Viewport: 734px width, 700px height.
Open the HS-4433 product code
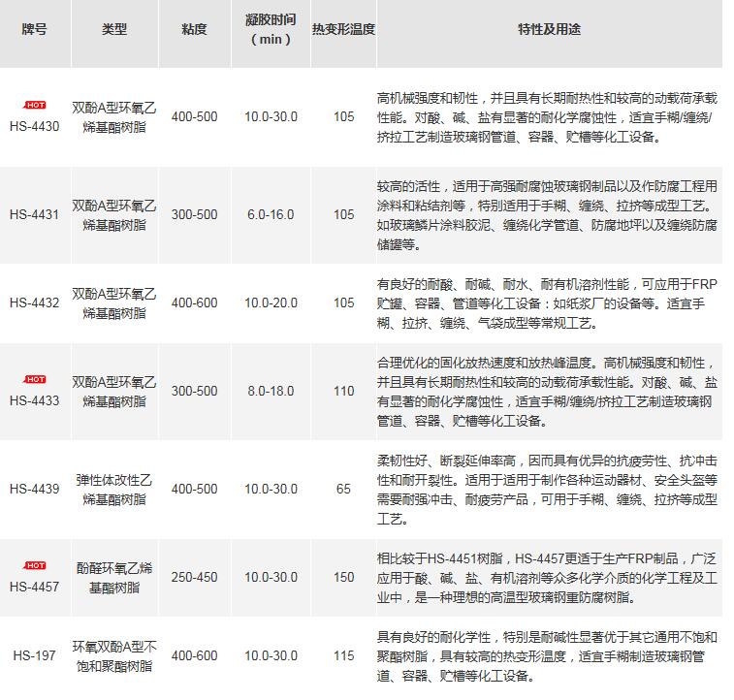(35, 399)
